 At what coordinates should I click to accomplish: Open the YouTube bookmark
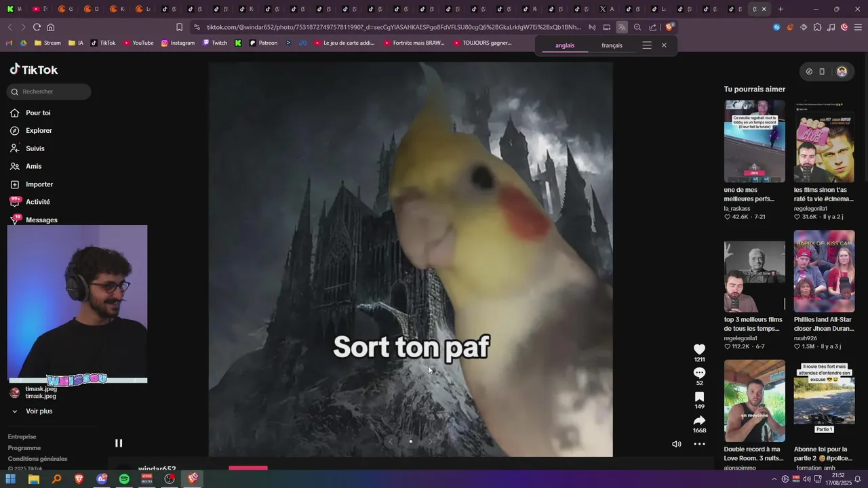point(138,43)
